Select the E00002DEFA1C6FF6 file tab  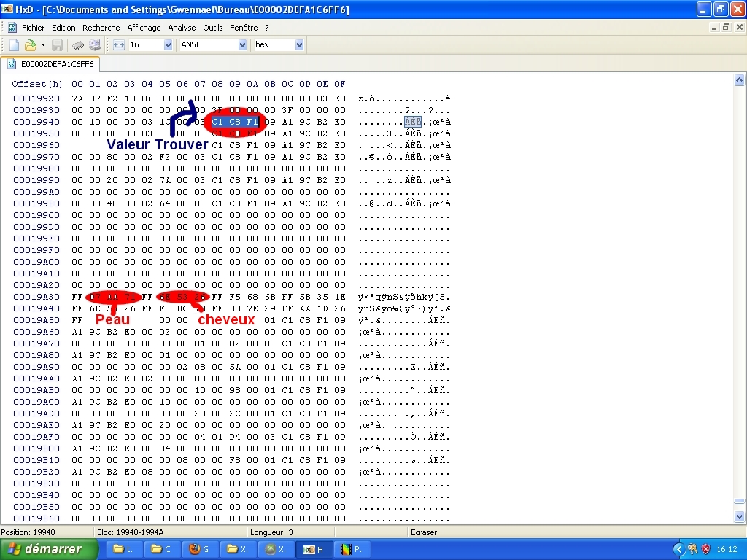click(50, 64)
